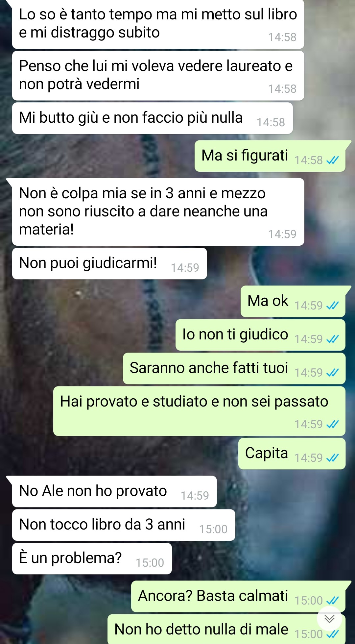Select message 'Mi butto giù e non faccio più nulla'

[153, 118]
